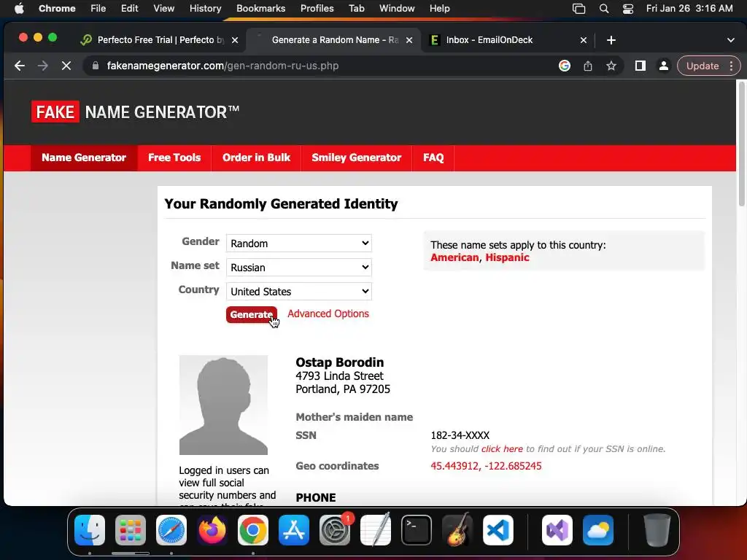Open the tab search chevron
This screenshot has width=747, height=560.
[x=731, y=40]
